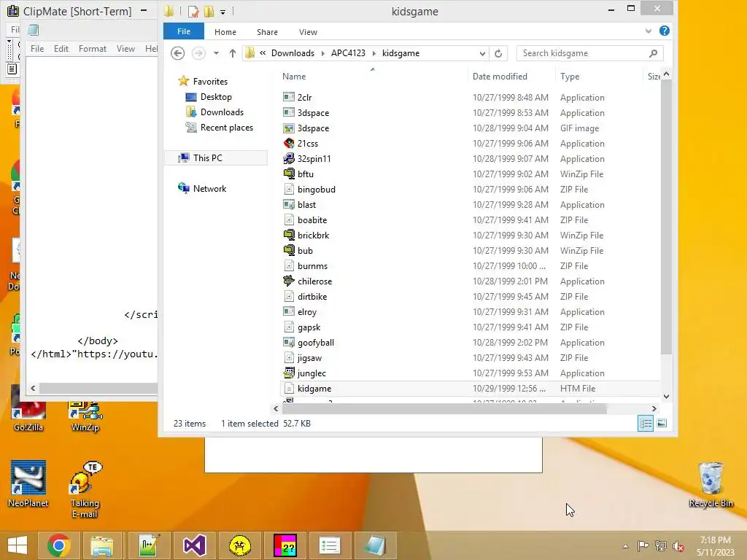The image size is (747, 560).
Task: Open File Explorer taskbar icon
Action: tap(102, 545)
